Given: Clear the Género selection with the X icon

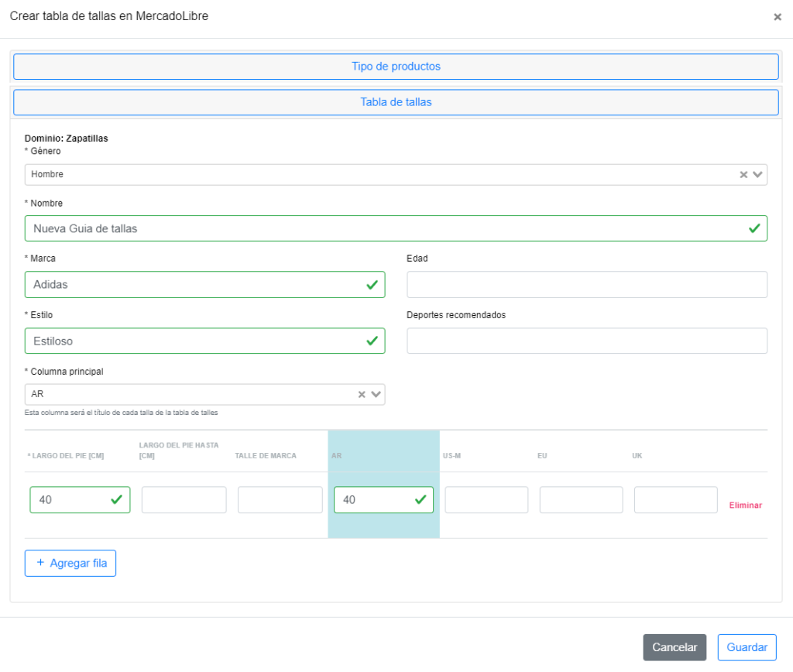Looking at the screenshot, I should [x=743, y=174].
